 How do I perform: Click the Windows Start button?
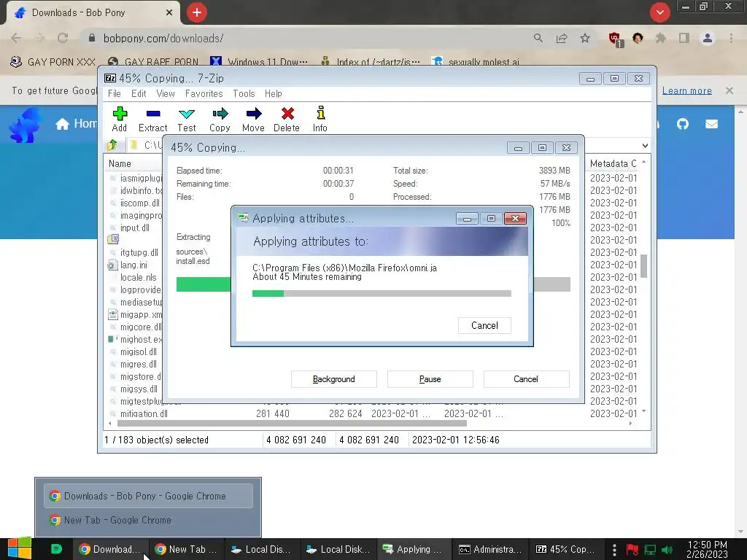click(20, 549)
